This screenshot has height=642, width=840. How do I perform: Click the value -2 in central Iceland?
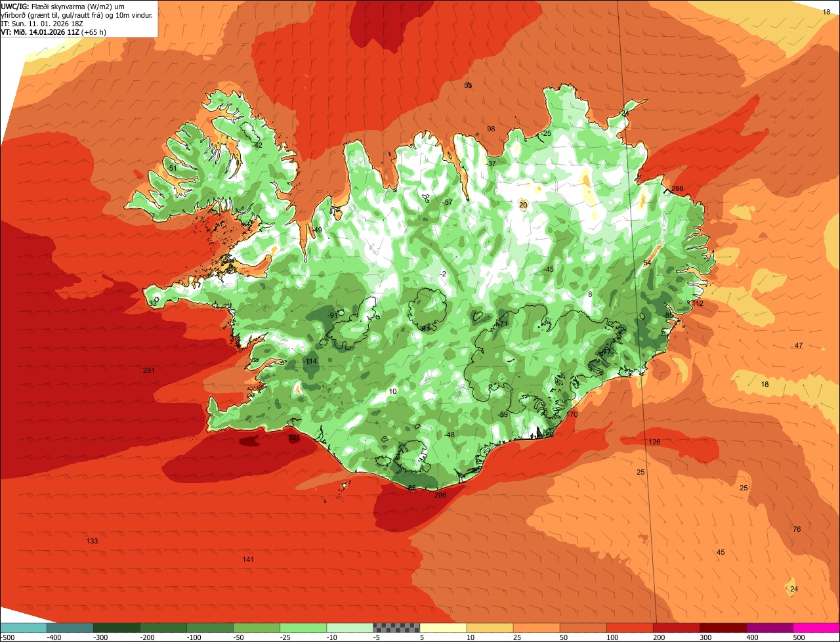(443, 274)
